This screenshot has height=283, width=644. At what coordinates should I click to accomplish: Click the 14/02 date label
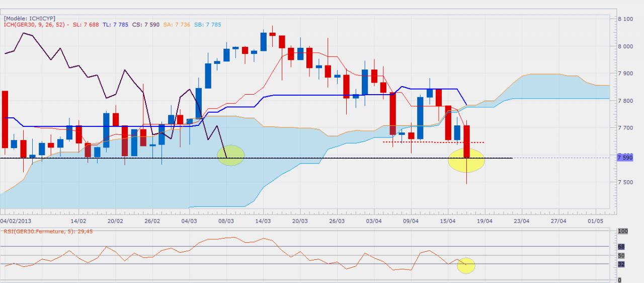[78, 221]
